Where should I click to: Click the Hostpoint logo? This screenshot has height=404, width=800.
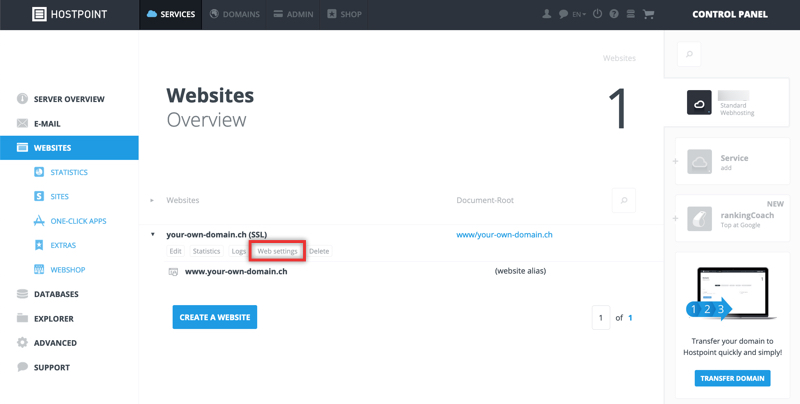pyautogui.click(x=69, y=14)
